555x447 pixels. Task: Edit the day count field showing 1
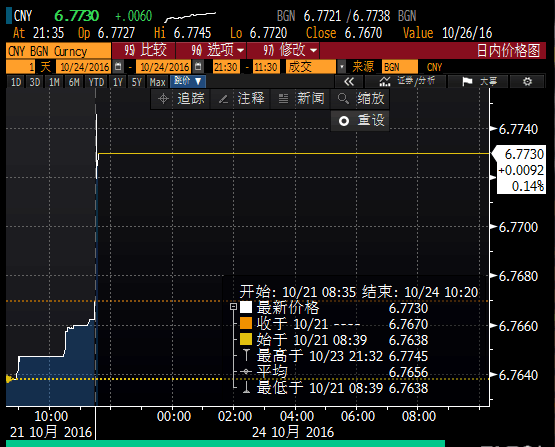(21, 67)
